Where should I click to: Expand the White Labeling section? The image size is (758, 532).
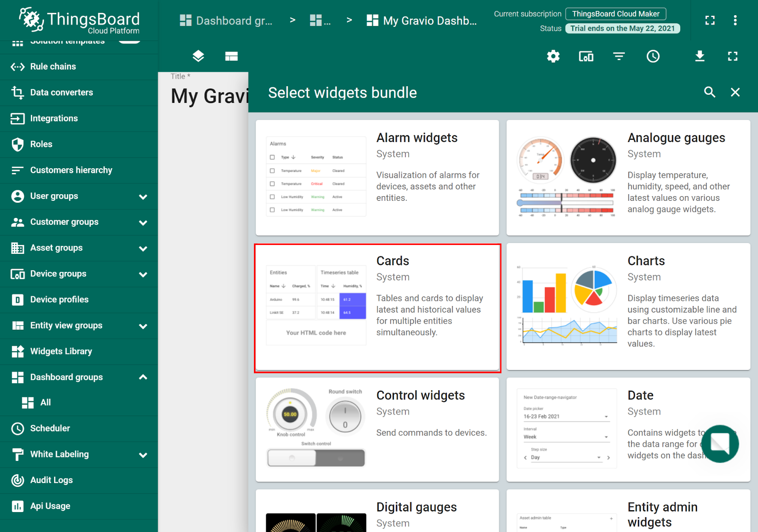point(144,454)
